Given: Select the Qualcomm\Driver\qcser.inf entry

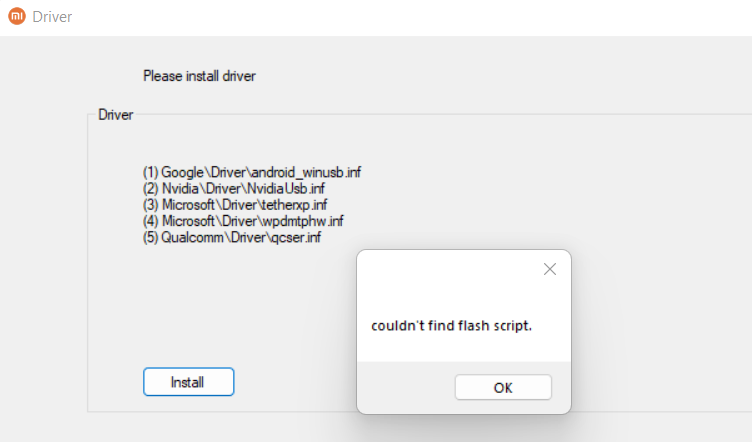Looking at the screenshot, I should 232,237.
